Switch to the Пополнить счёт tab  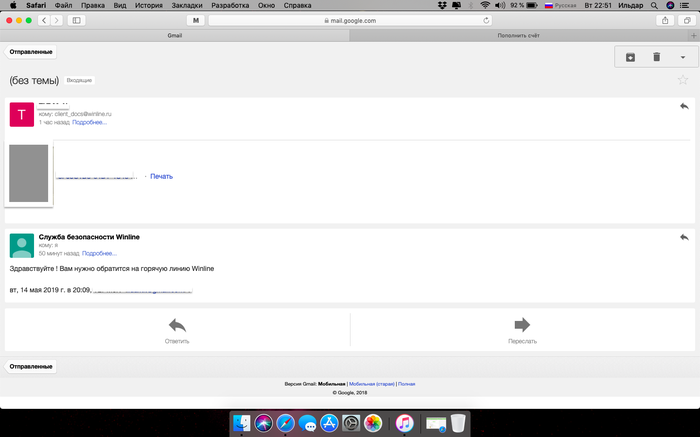524,35
